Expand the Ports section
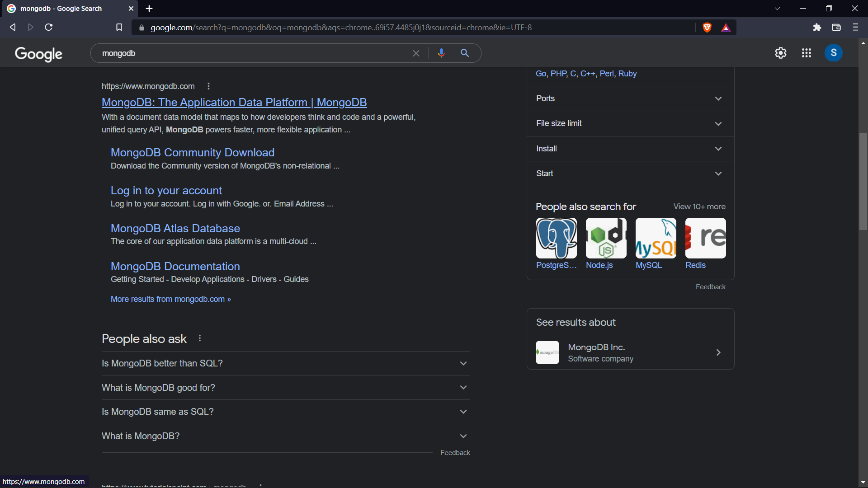This screenshot has height=488, width=868. (630, 99)
